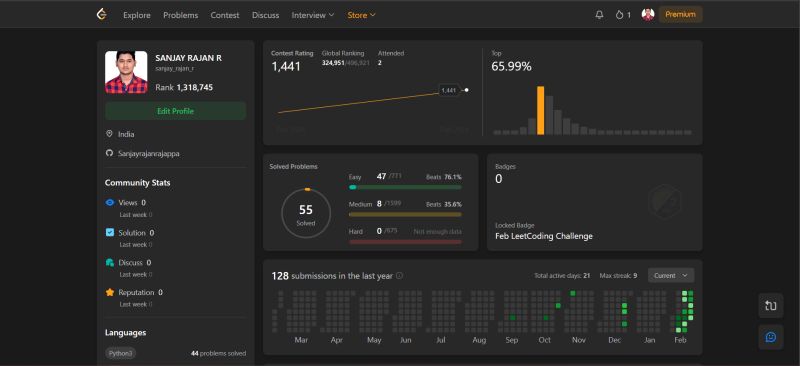Screen dimensions: 800x366
Task: Click the Edit Profile button
Action: 176,111
